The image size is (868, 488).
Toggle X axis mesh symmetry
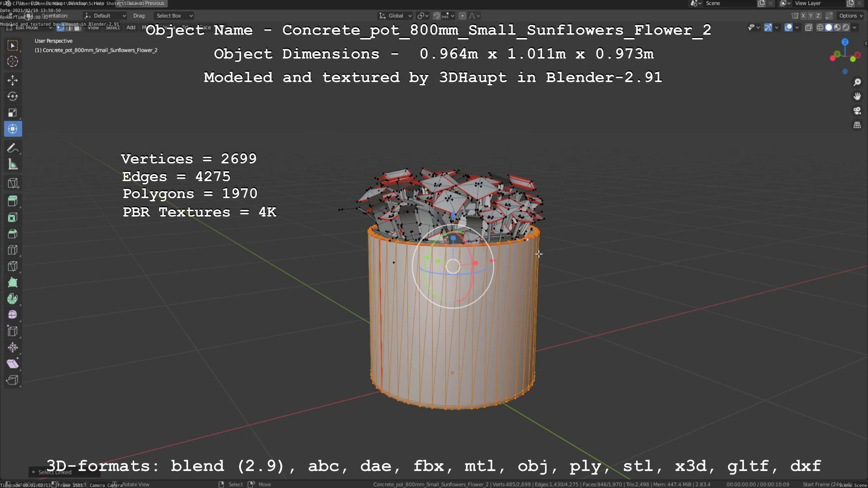(803, 16)
